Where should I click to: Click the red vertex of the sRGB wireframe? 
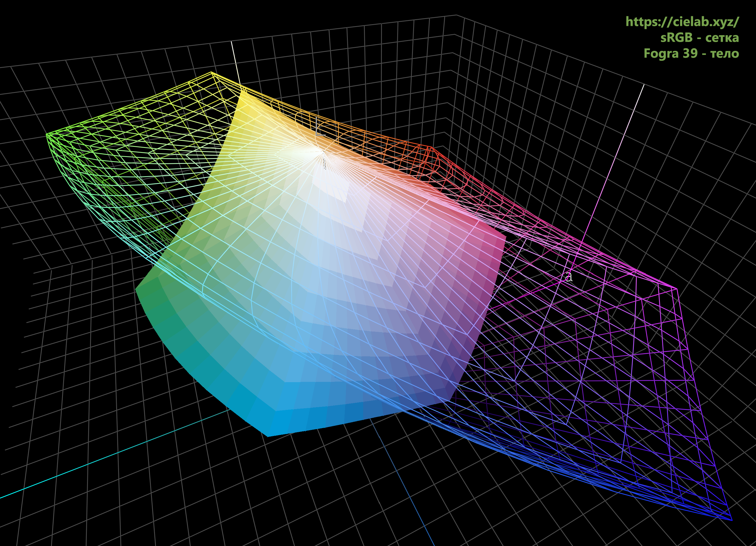coord(431,147)
